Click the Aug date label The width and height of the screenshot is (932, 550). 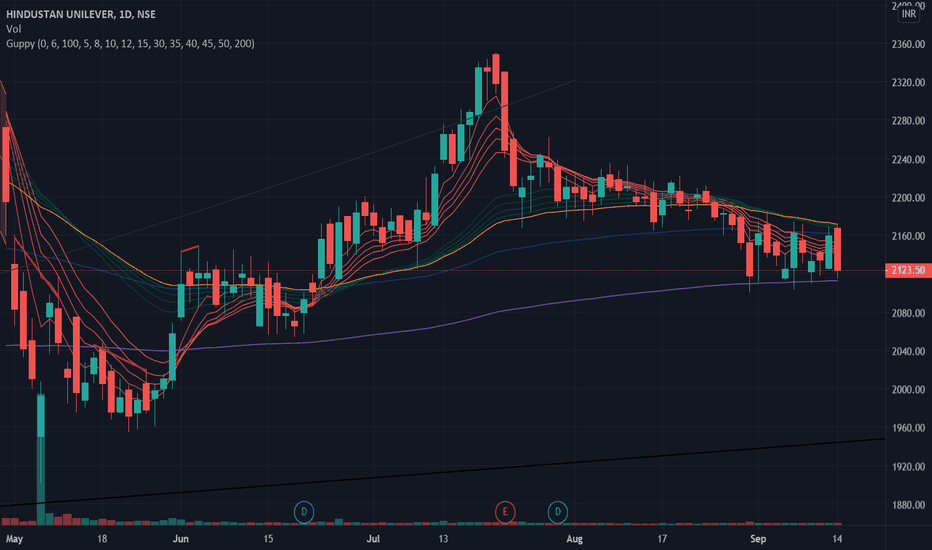574,539
